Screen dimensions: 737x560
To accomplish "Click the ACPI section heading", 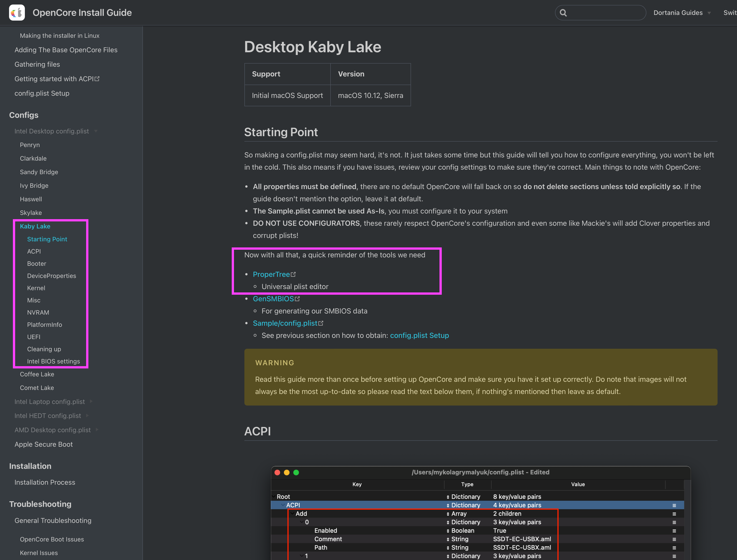I will point(257,431).
